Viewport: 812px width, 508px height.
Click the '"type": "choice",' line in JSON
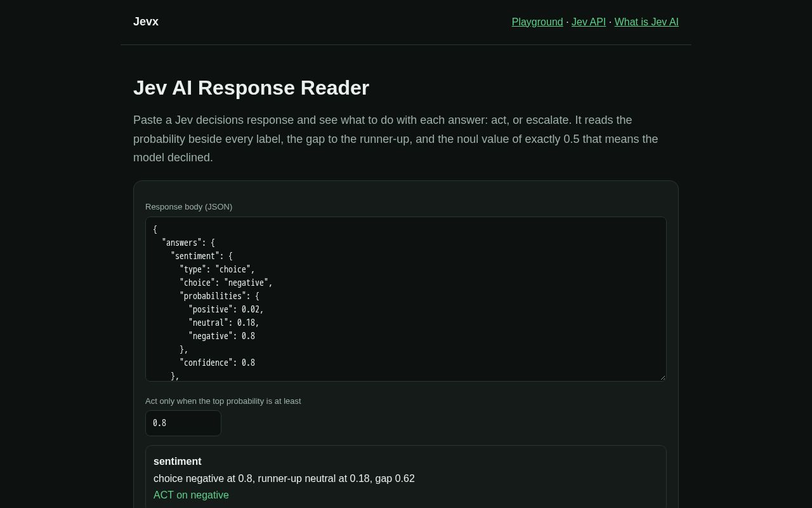[x=217, y=269]
